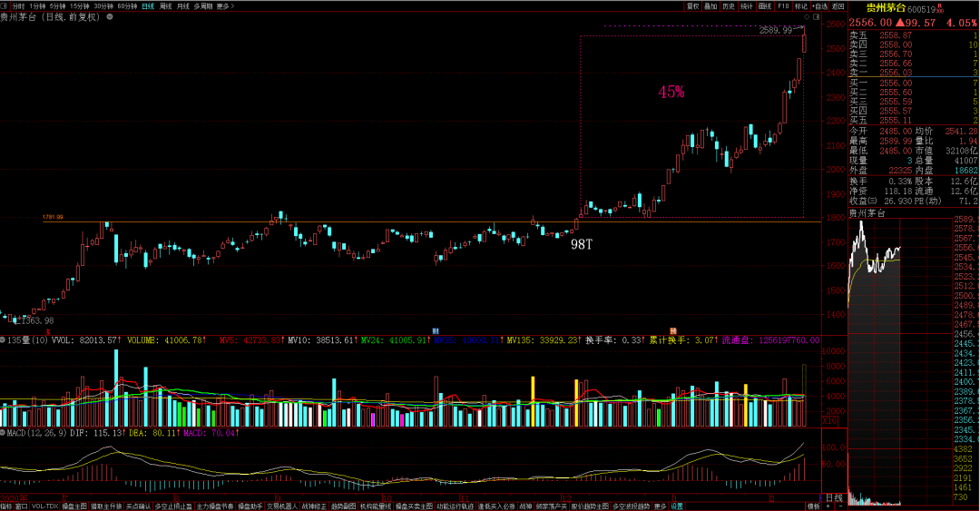Toggle the panel icon left of 分时
This screenshot has height=511, width=980.
click(4, 6)
